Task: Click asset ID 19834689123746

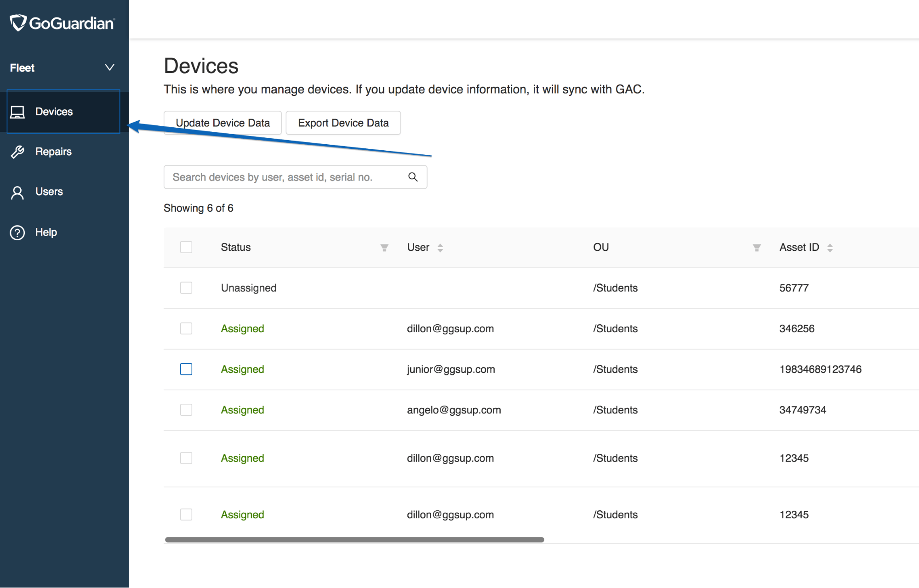Action: coord(821,369)
